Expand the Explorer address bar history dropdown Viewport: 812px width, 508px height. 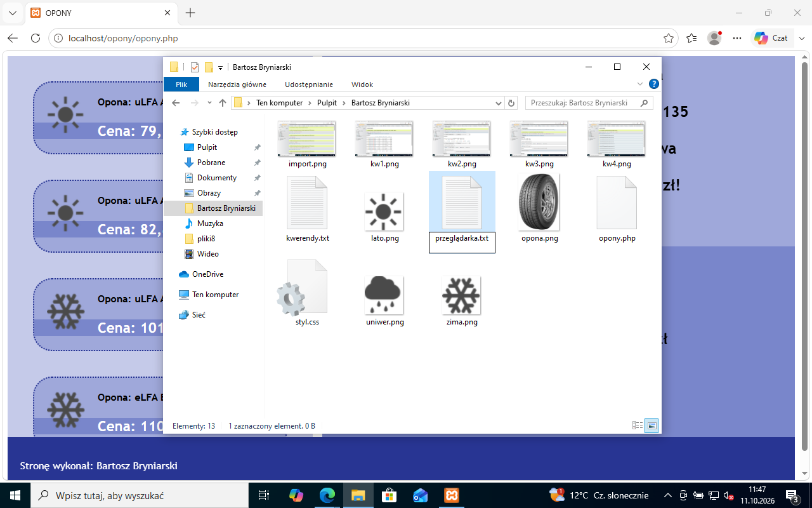click(x=499, y=103)
